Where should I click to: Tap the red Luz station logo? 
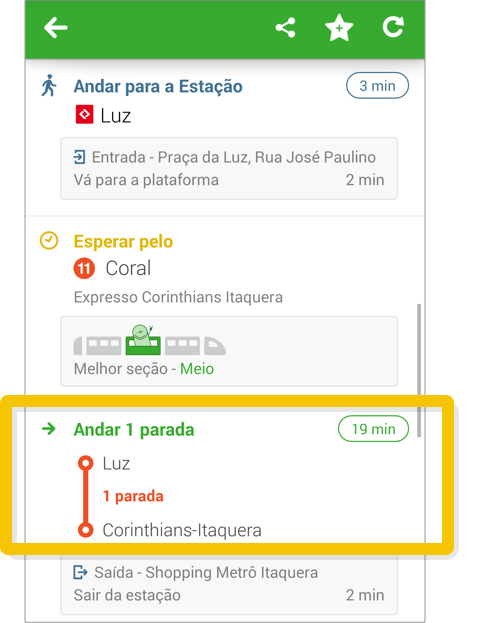click(84, 114)
